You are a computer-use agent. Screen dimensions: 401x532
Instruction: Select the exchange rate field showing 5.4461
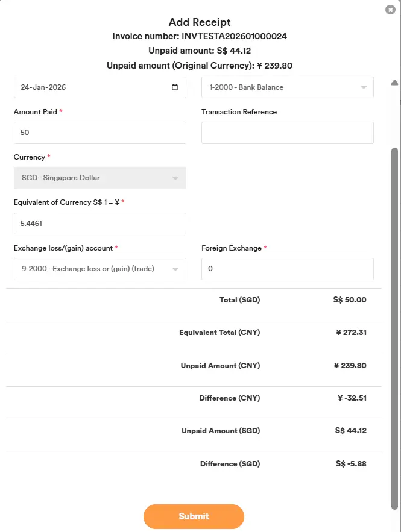point(99,223)
